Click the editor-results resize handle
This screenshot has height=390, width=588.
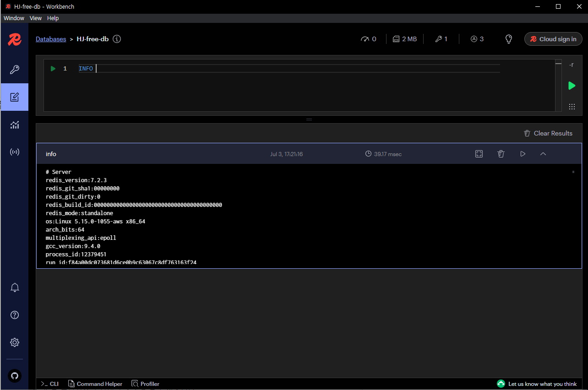click(309, 119)
